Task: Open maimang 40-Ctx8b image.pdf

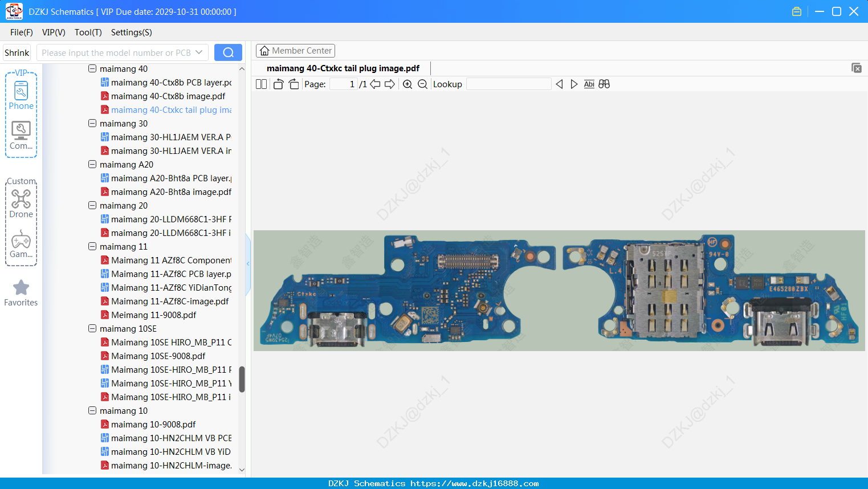Action: click(x=168, y=96)
